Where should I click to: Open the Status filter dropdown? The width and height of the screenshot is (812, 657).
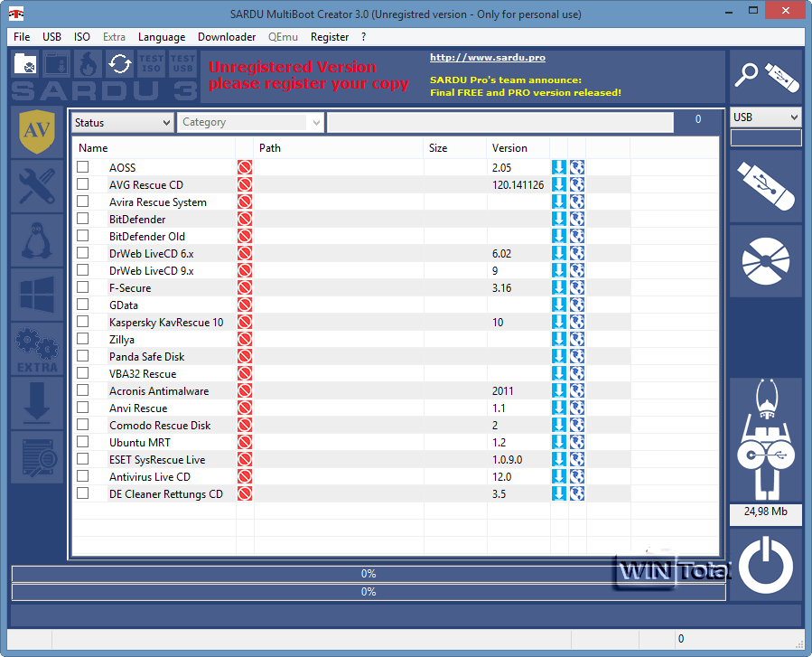(122, 121)
